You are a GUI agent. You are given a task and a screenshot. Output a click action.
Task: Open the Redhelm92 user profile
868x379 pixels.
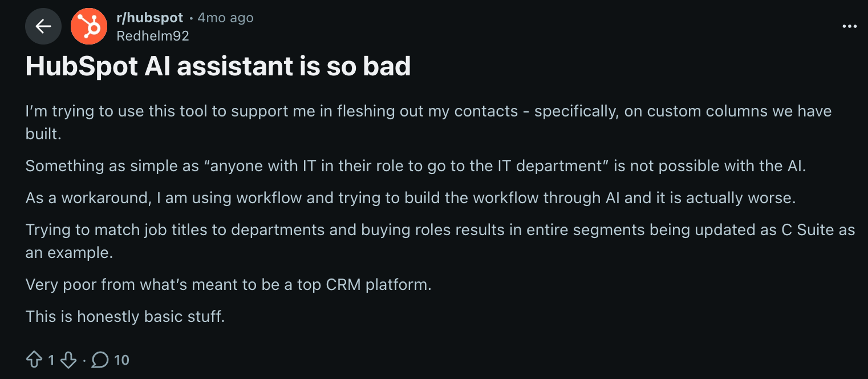[152, 36]
